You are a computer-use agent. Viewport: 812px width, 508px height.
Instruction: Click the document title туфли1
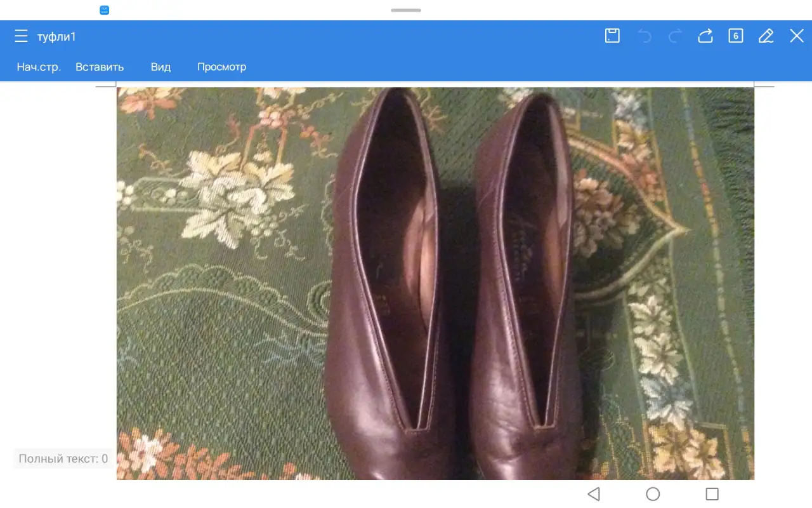56,37
